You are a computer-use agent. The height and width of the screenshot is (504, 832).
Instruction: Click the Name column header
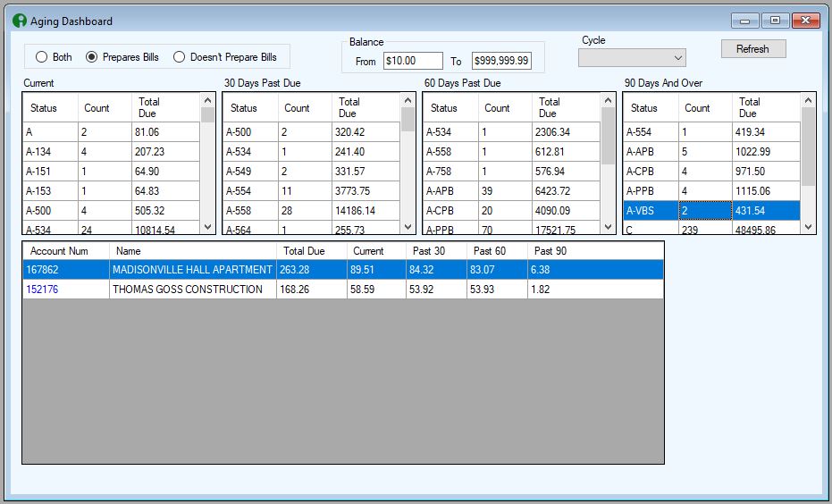coord(193,251)
